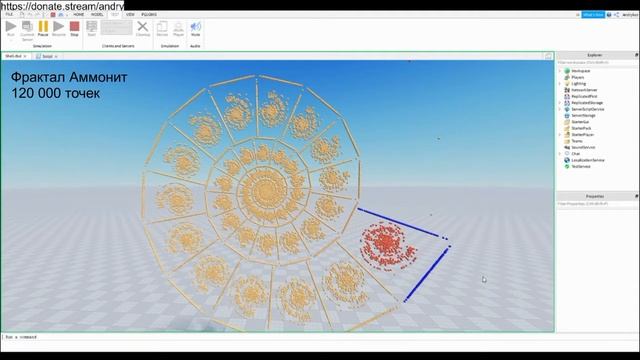Select Teams in Explorer

(577, 141)
